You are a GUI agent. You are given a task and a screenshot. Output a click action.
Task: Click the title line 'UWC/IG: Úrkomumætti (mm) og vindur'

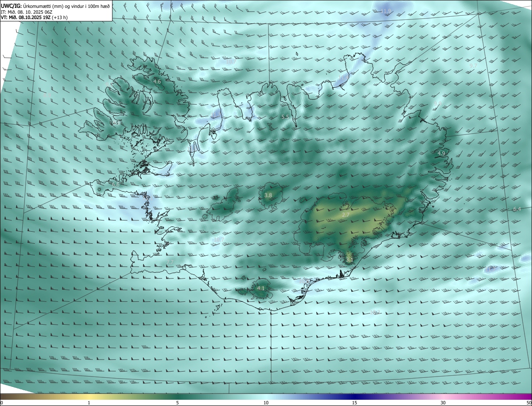55,6
